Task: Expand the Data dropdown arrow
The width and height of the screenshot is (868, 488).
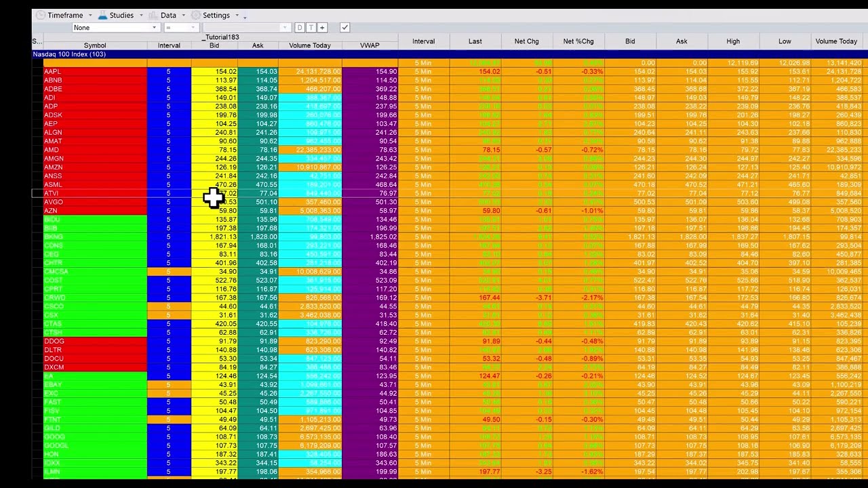Action: 183,16
